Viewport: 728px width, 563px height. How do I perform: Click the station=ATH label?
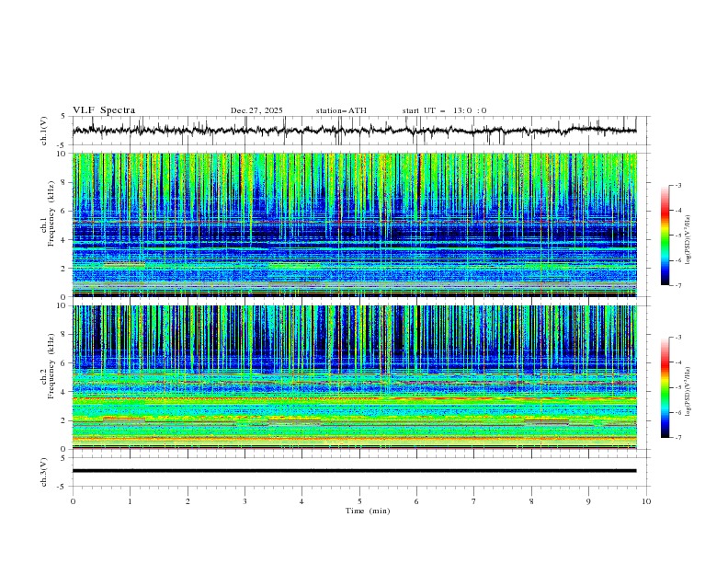point(341,110)
